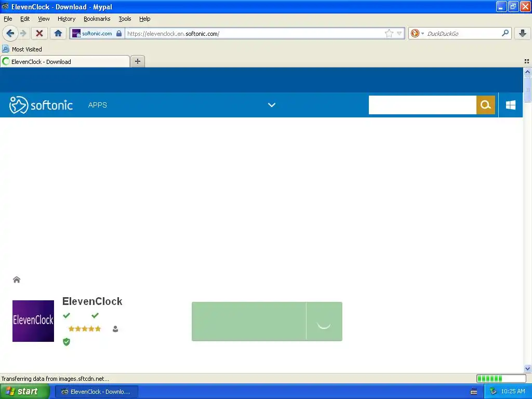The height and width of the screenshot is (399, 532).
Task: Select the ElevenClock - Download tab
Action: tap(65, 61)
